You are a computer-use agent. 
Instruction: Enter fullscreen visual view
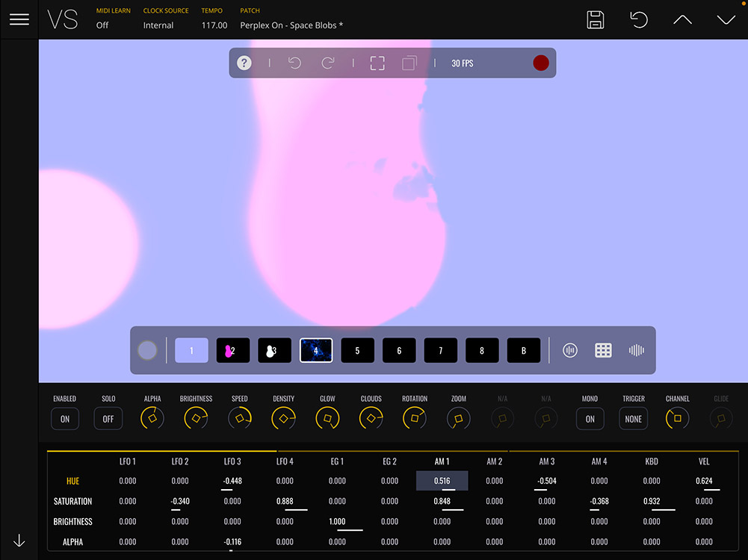pyautogui.click(x=377, y=63)
